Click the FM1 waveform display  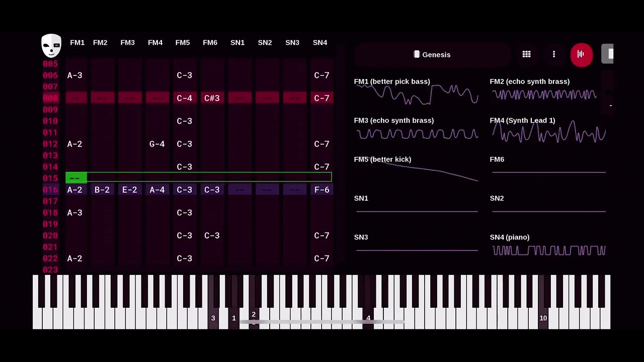[417, 95]
